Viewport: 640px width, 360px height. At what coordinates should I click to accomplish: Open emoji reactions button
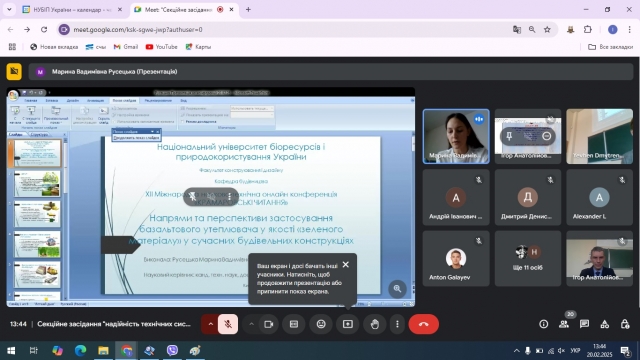pos(321,324)
